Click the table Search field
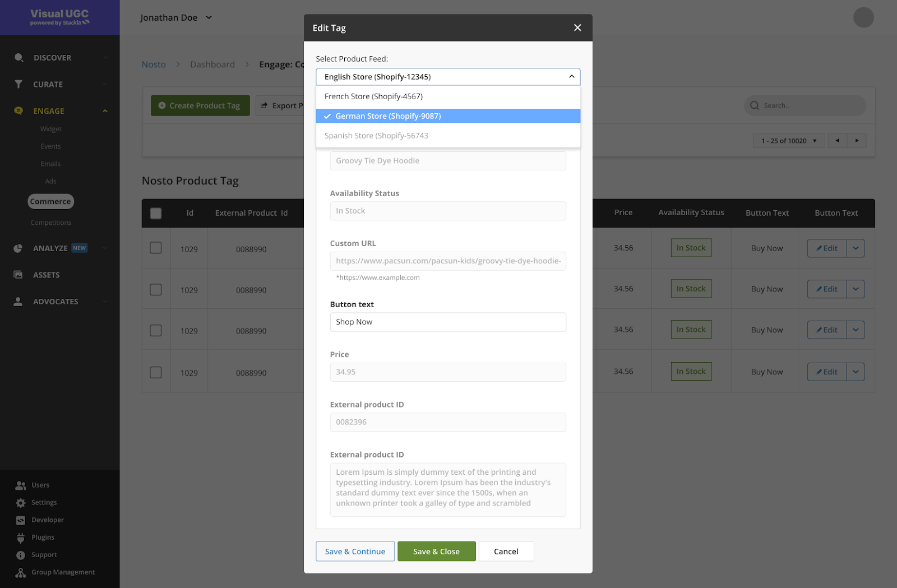This screenshot has height=588, width=897. coord(805,105)
